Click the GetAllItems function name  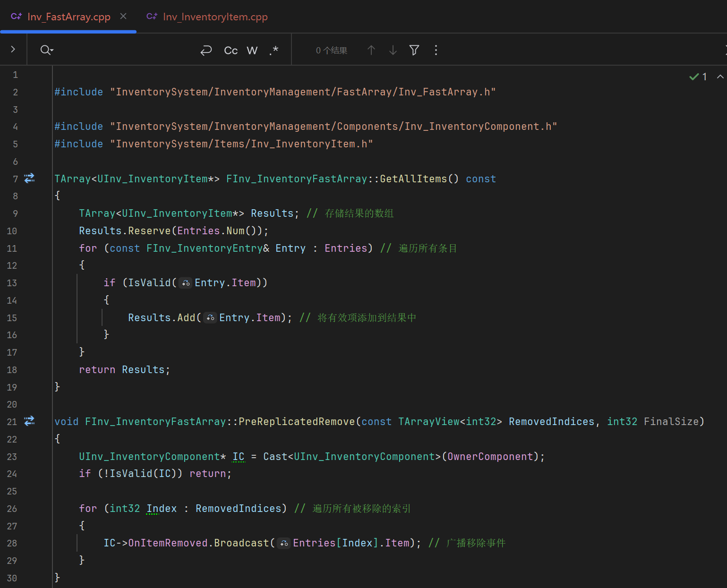413,179
